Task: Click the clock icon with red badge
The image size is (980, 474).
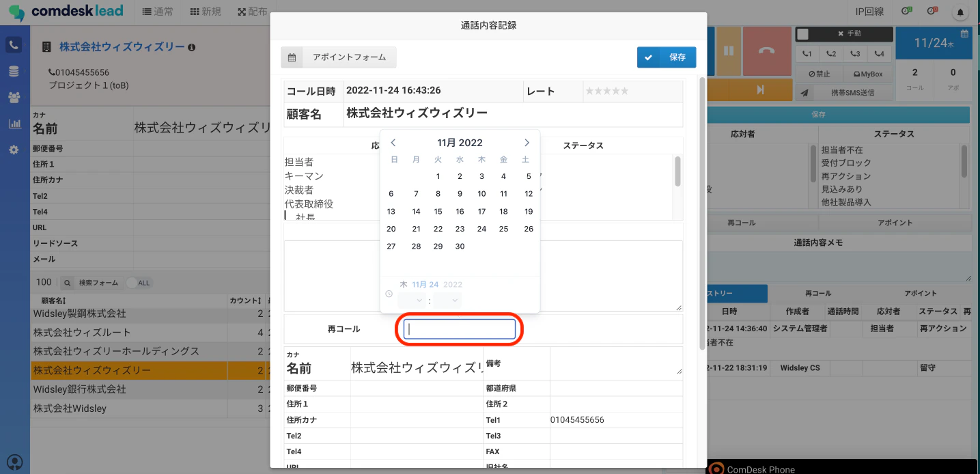Action: (x=932, y=11)
